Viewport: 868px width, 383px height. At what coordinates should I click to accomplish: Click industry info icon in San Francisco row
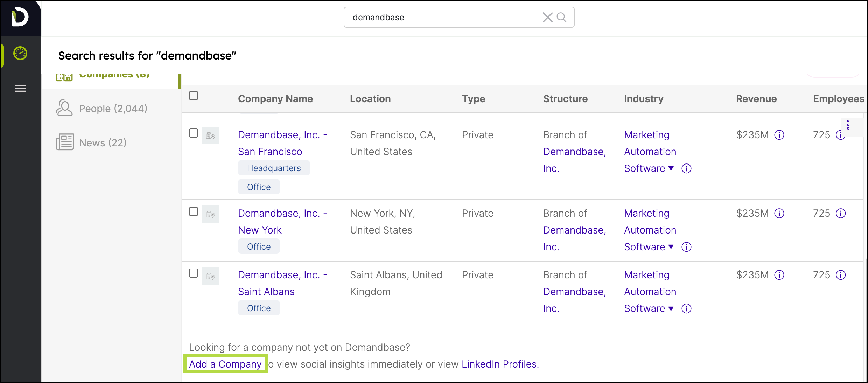tap(686, 168)
